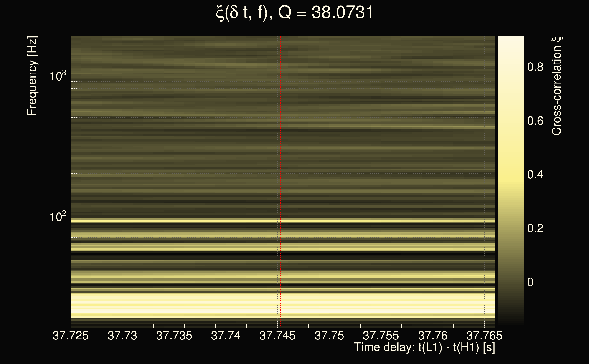Click the 37.73 time axis tick label
Screen dimensions: 589x364
[x=122, y=336]
